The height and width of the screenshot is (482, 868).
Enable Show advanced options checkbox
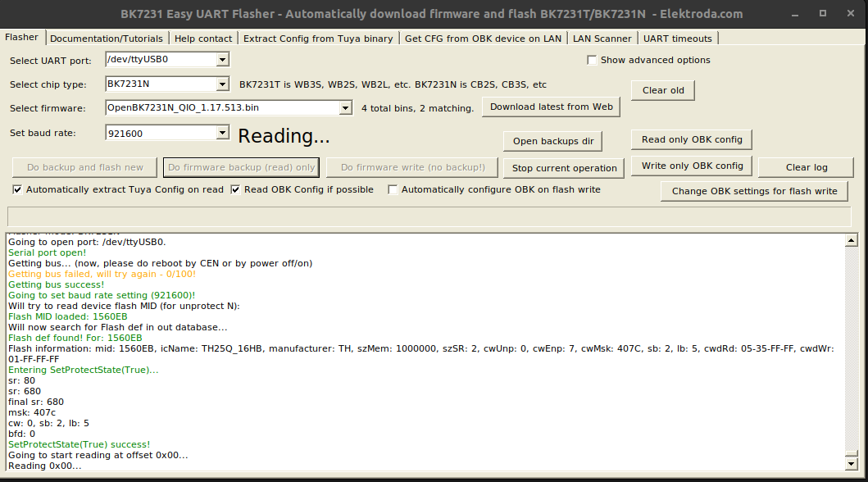click(x=592, y=60)
